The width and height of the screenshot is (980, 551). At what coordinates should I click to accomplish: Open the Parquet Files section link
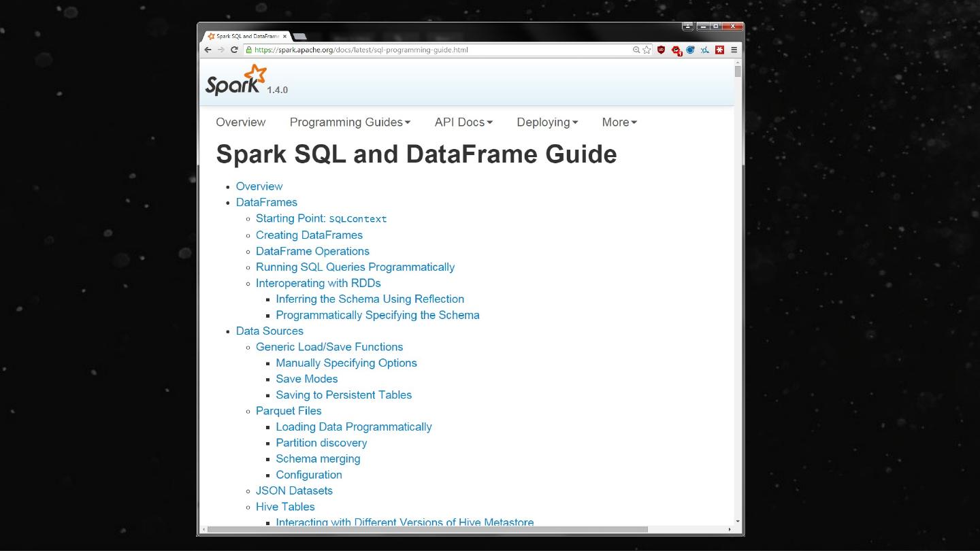289,411
